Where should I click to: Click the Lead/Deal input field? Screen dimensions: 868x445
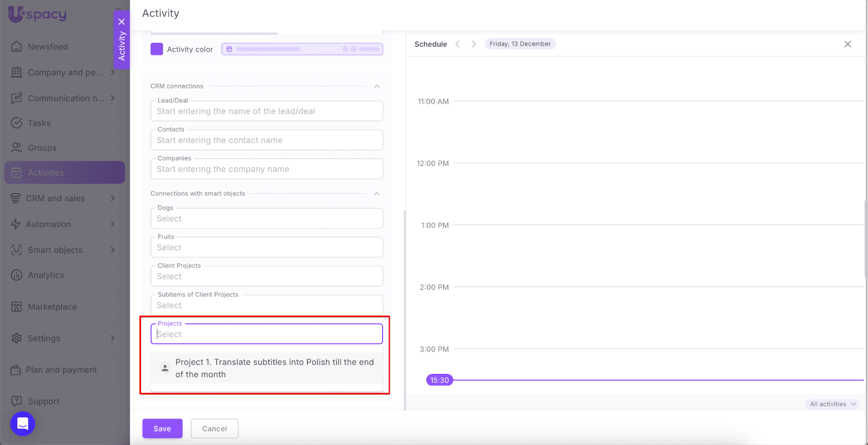(266, 111)
